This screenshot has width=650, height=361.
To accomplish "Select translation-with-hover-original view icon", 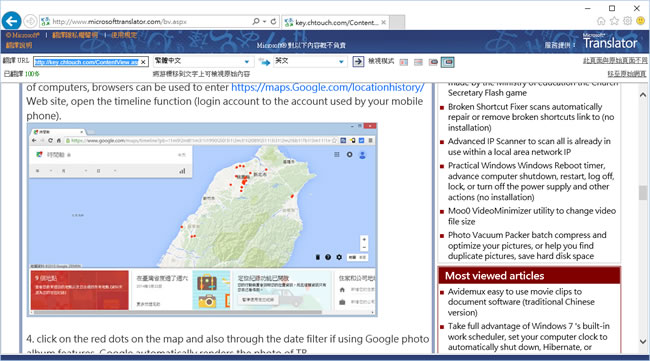I will pos(448,62).
